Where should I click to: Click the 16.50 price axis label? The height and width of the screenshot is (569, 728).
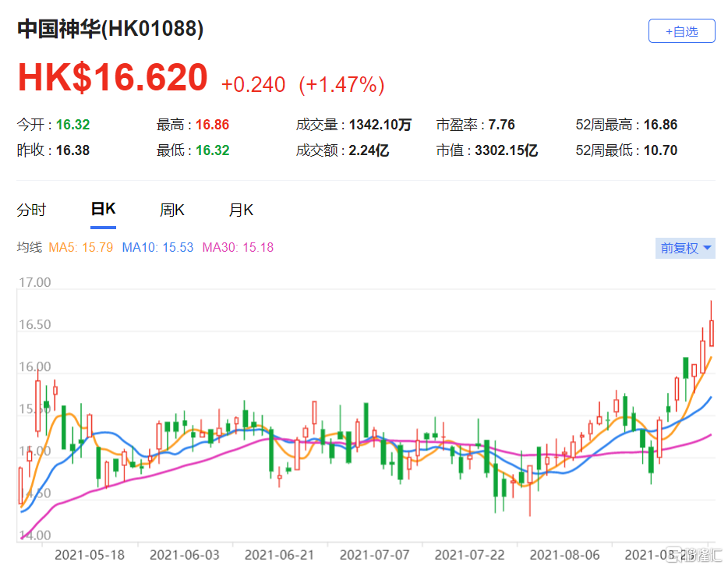pos(35,324)
